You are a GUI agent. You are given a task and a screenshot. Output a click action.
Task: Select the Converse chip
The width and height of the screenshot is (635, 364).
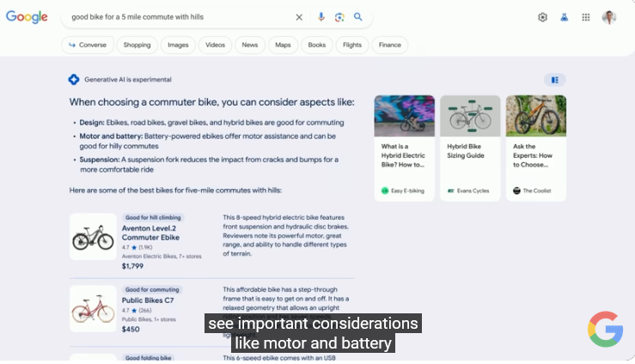pyautogui.click(x=88, y=45)
